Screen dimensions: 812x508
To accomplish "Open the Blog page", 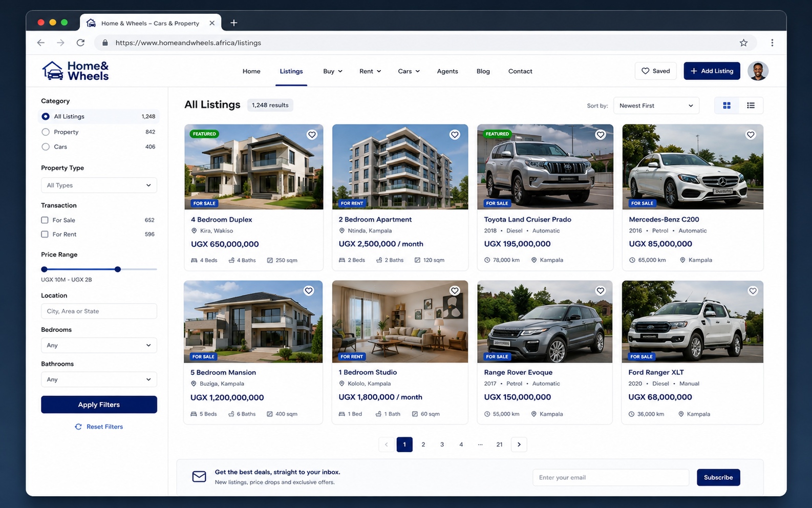I will point(483,71).
